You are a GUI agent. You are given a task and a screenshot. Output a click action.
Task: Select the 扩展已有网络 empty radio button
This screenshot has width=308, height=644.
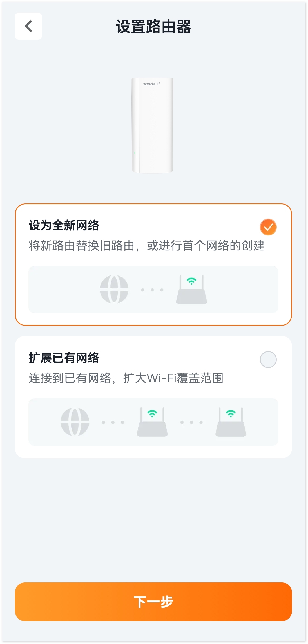point(268,360)
